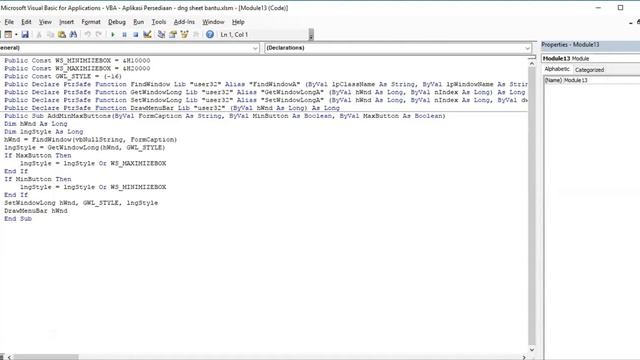Click the code window split bar handle
640x360 pixels.
pyautogui.click(x=532, y=58)
